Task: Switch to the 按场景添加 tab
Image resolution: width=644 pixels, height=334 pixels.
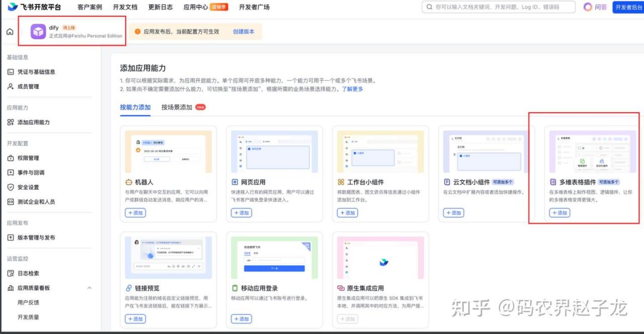Action: [177, 107]
